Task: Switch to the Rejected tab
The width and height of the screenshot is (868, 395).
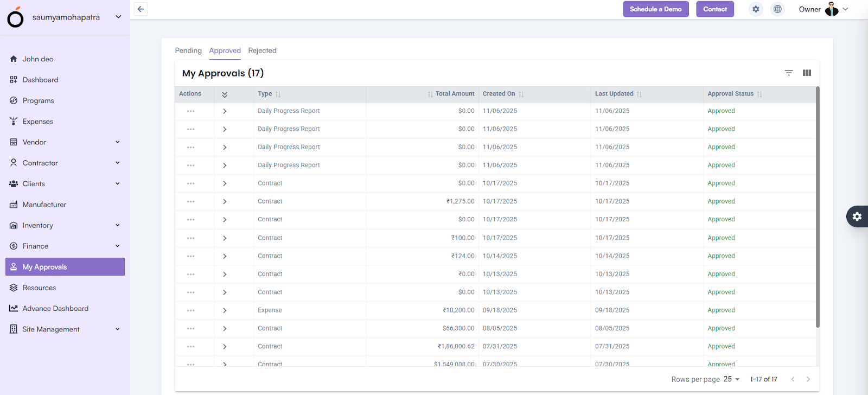Action: click(262, 50)
